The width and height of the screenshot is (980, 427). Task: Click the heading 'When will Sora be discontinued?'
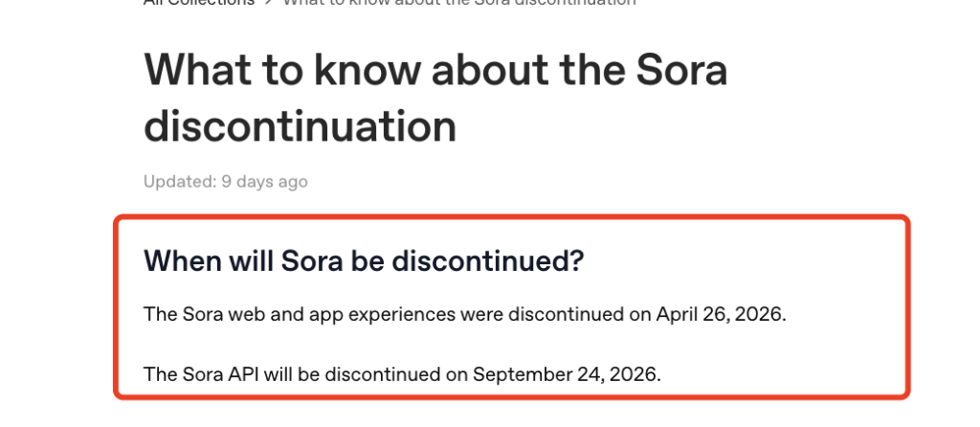tap(364, 260)
